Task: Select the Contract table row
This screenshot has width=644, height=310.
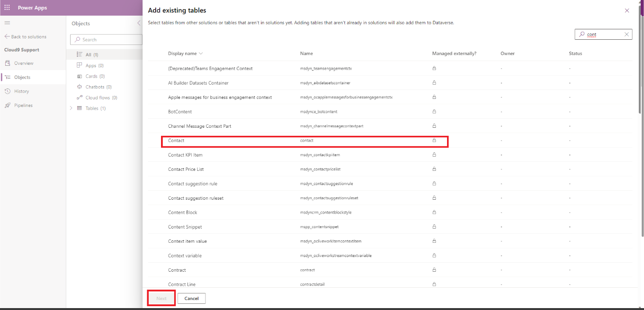Action: click(390, 270)
